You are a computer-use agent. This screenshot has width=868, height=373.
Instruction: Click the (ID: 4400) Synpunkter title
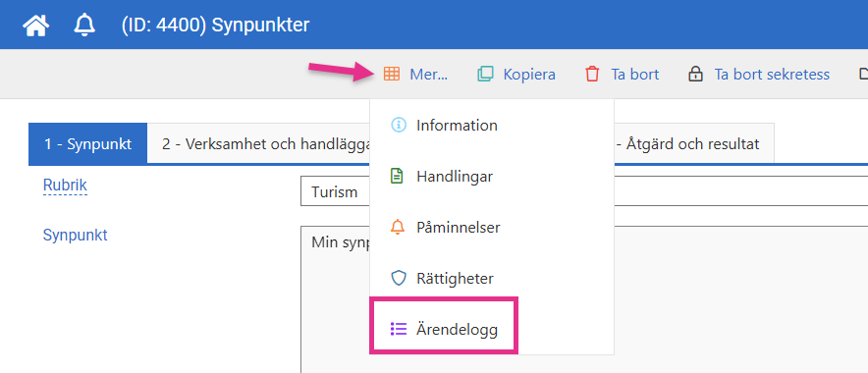(215, 26)
